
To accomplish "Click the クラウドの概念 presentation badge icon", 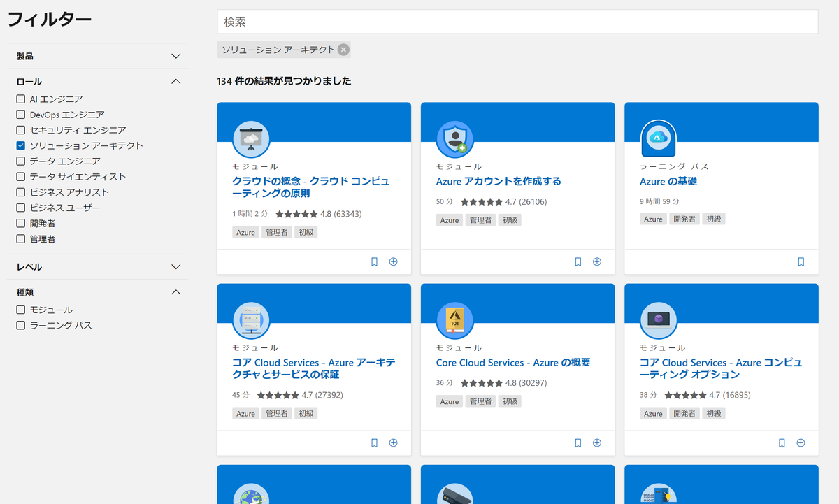I will [251, 139].
